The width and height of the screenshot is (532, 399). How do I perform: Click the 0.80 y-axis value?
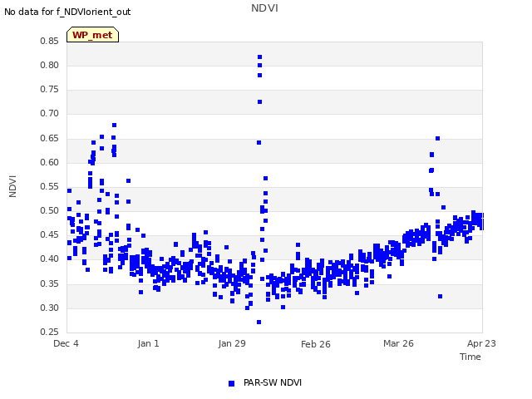[x=49, y=65]
